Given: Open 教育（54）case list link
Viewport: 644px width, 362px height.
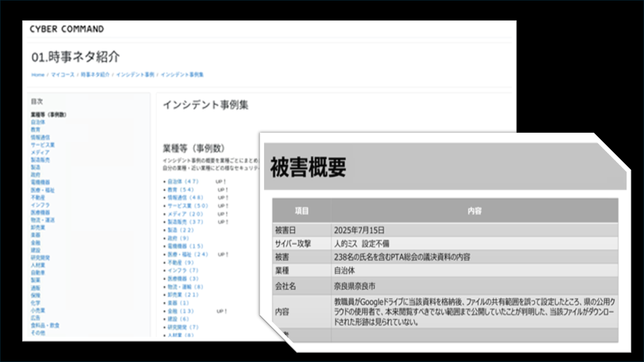Looking at the screenshot, I should [181, 190].
